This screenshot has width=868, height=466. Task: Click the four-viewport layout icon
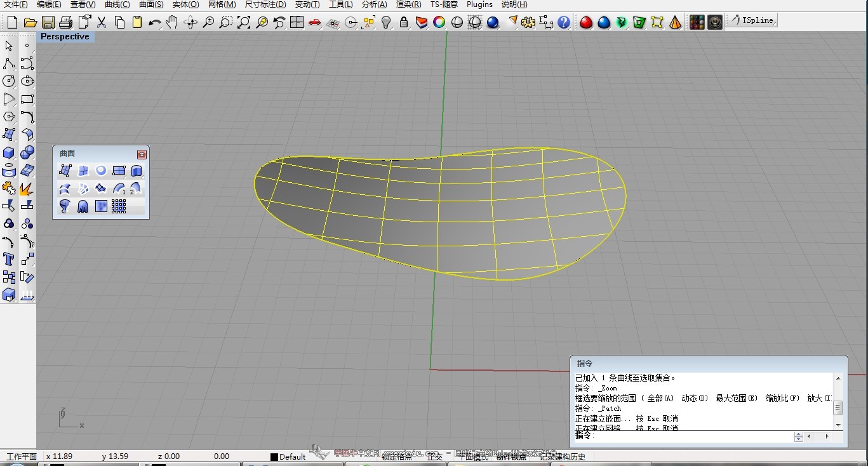[x=297, y=22]
